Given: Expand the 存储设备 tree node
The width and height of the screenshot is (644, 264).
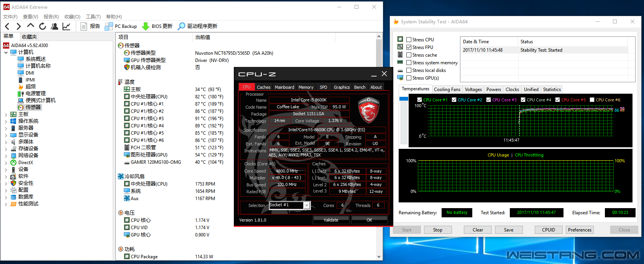Looking at the screenshot, I should click(6, 149).
